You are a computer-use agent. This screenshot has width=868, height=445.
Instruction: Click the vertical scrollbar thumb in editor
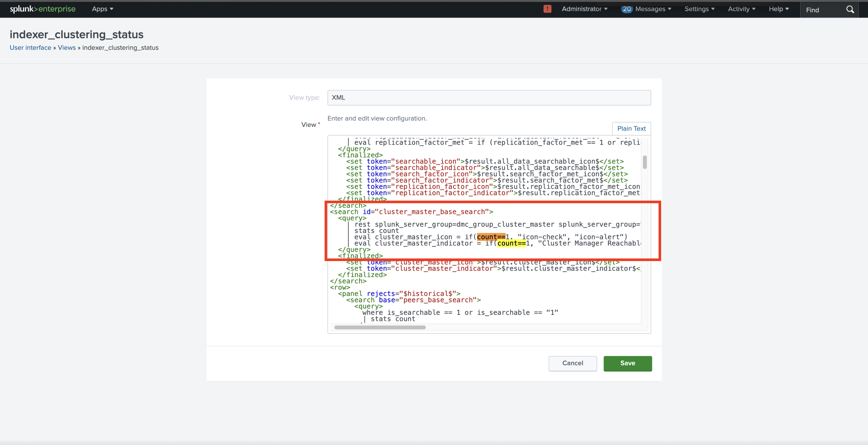[644, 162]
